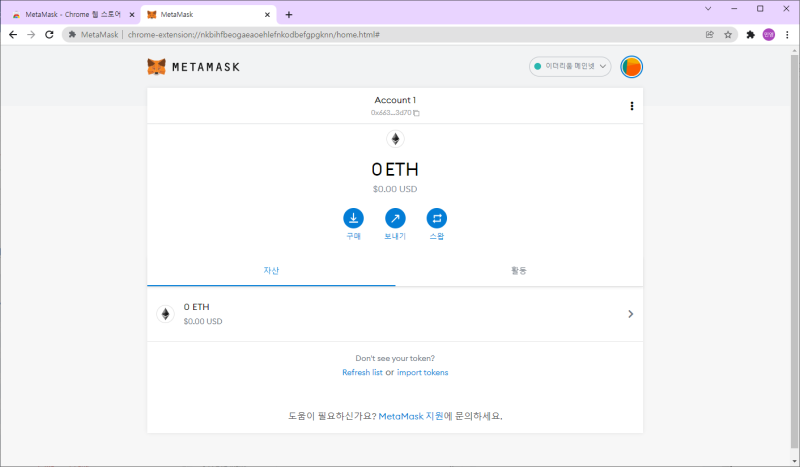
Task: Click the MetaMask fox logo
Action: click(156, 67)
